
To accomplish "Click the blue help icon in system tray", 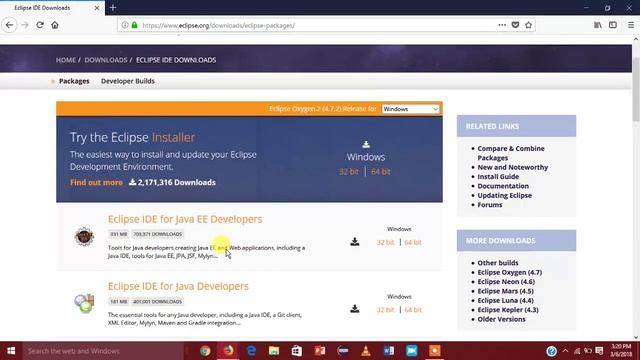I will pyautogui.click(x=551, y=351).
